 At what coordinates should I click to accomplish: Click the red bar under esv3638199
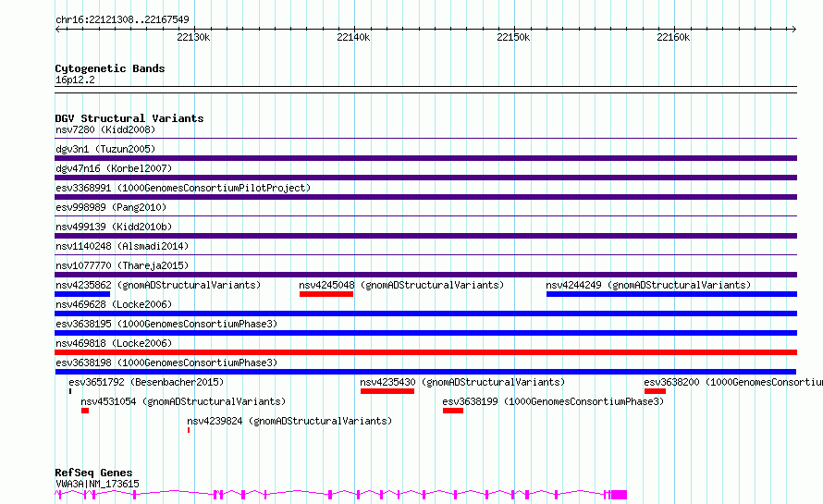point(453,411)
